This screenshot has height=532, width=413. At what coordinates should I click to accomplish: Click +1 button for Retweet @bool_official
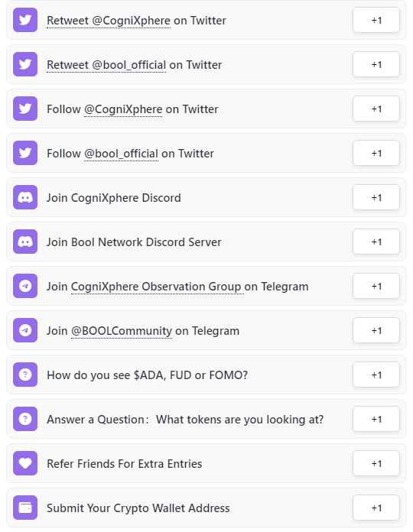click(376, 64)
